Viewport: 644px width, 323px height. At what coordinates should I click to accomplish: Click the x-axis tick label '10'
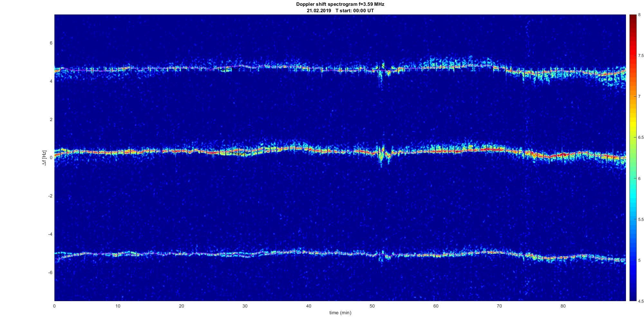(118, 306)
